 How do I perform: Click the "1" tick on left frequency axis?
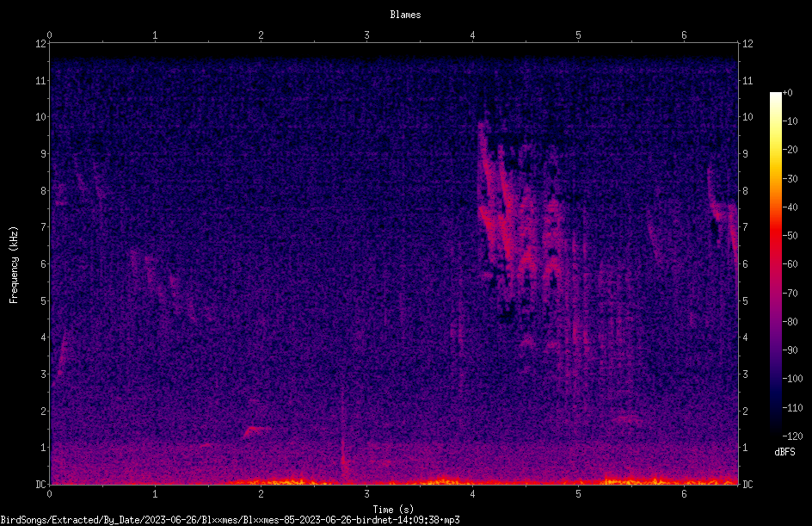pyautogui.click(x=44, y=448)
